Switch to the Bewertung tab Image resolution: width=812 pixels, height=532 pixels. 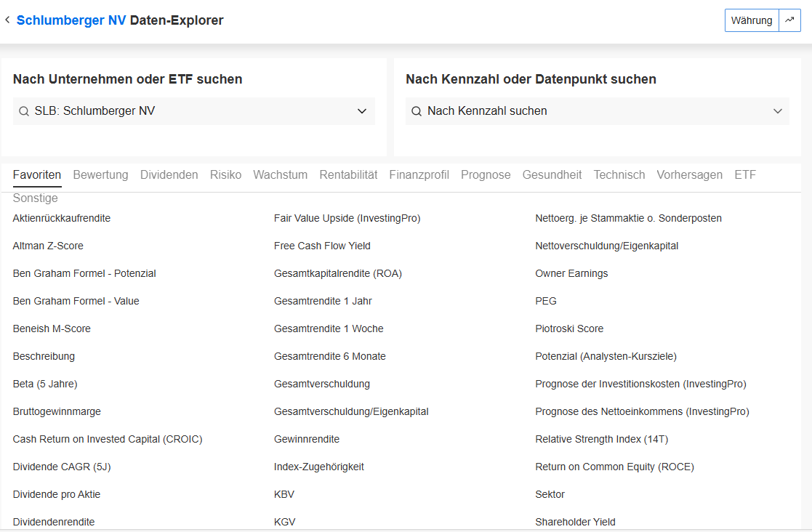[x=100, y=174]
